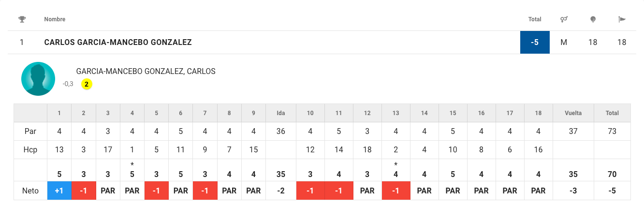Screen dimensions: 644x206
Task: Sort by the Nombre column header
Action: [x=55, y=19]
